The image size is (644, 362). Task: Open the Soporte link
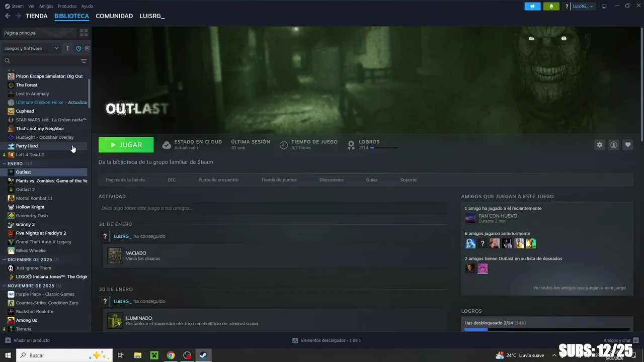pos(408,179)
